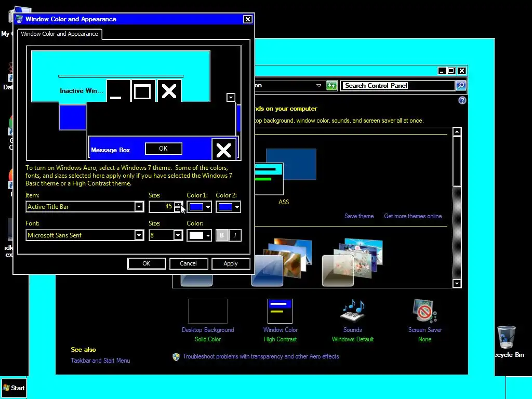Click the preview inactive window minimize icon
This screenshot has width=532, height=399.
coord(118,91)
